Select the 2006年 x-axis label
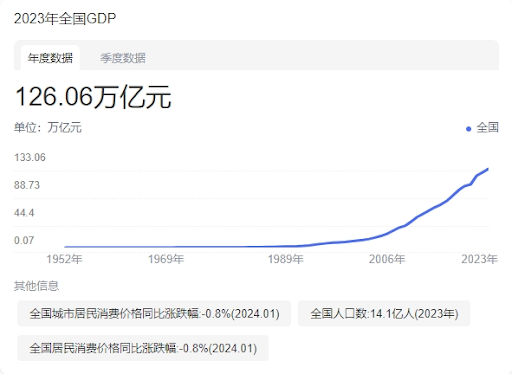This screenshot has height=374, width=512. (387, 259)
